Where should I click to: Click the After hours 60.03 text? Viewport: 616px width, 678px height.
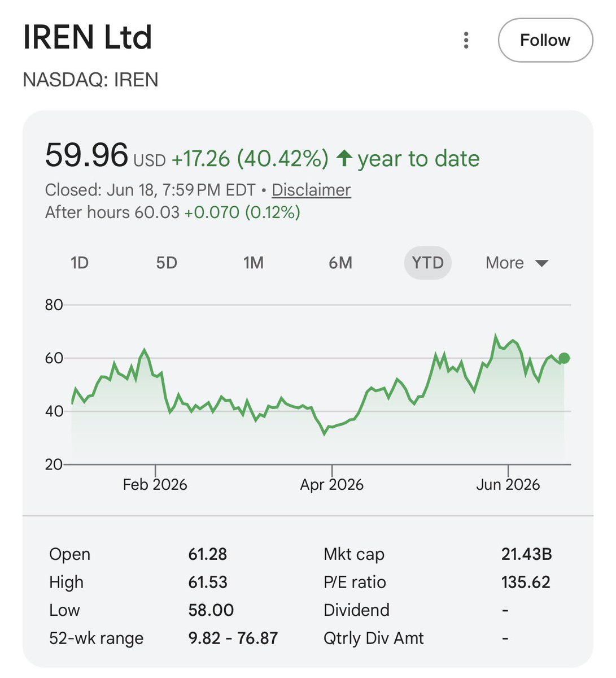coord(112,212)
